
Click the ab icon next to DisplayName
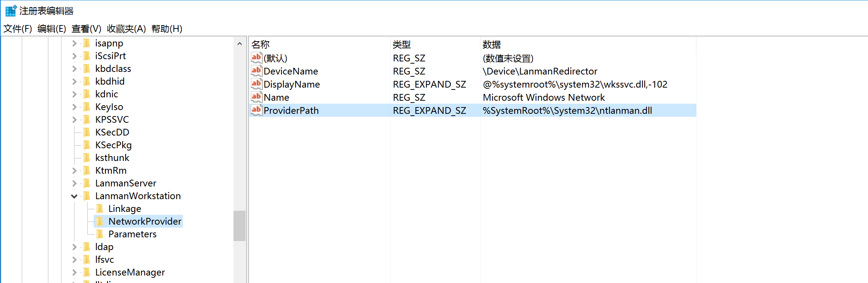(x=256, y=84)
